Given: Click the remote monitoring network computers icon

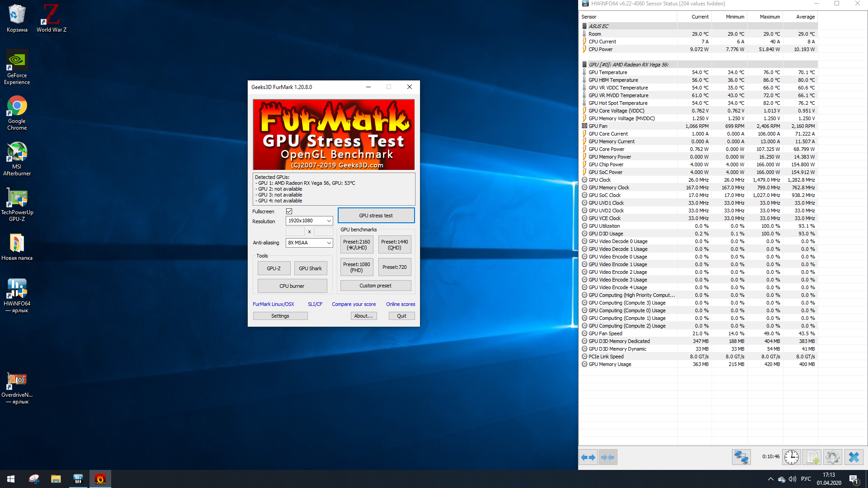Looking at the screenshot, I should 741,457.
